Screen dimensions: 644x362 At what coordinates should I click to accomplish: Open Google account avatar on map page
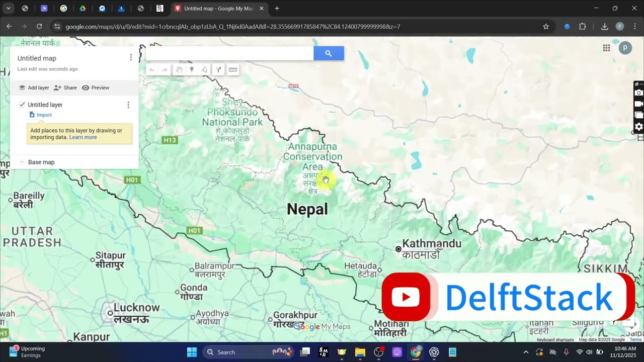625,48
